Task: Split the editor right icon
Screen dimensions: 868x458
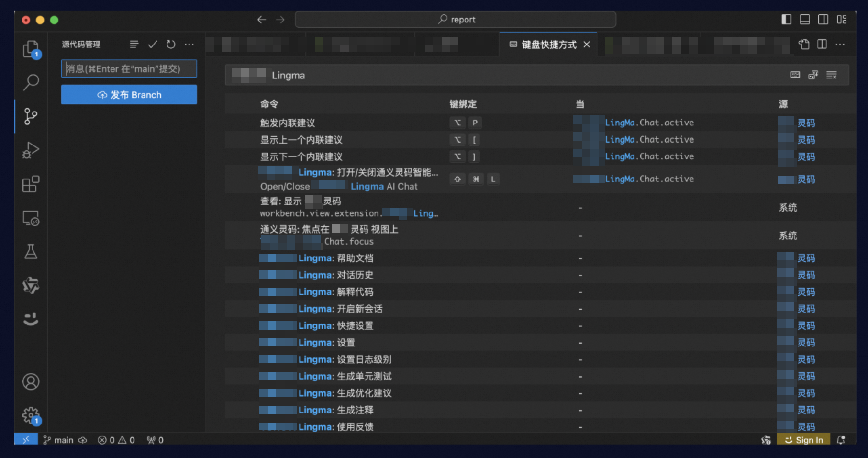Action: [x=822, y=45]
